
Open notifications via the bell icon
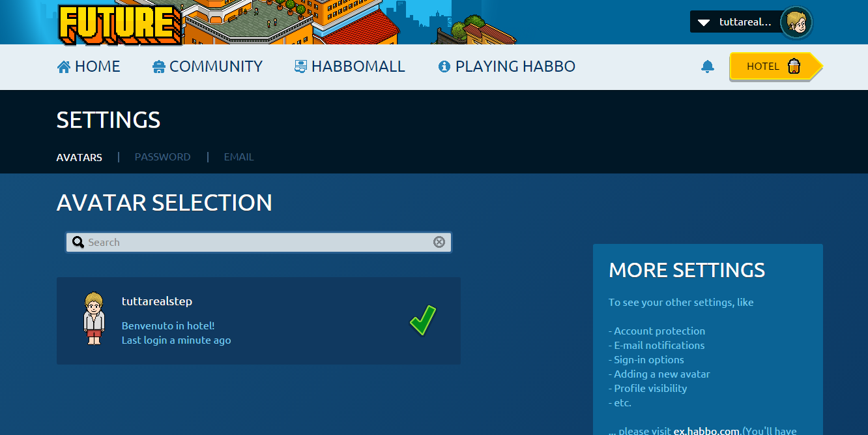point(708,66)
